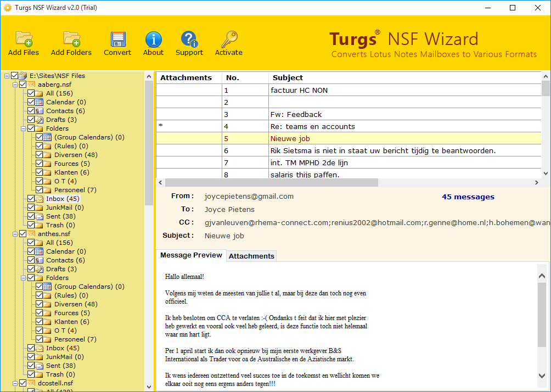This screenshot has height=392, width=551.
Task: Click the Calendar icon under anthes.nsf
Action: tap(39, 251)
